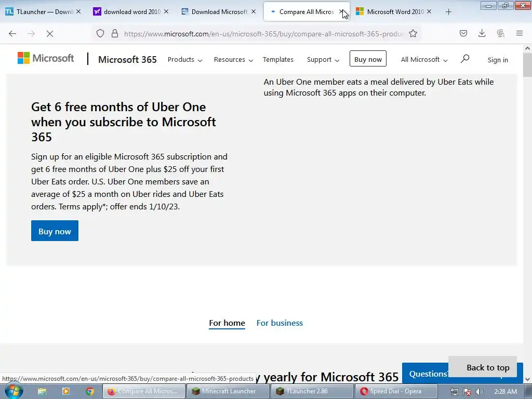Open Microsoft site search magnifier
The image size is (532, 399).
point(465,59)
